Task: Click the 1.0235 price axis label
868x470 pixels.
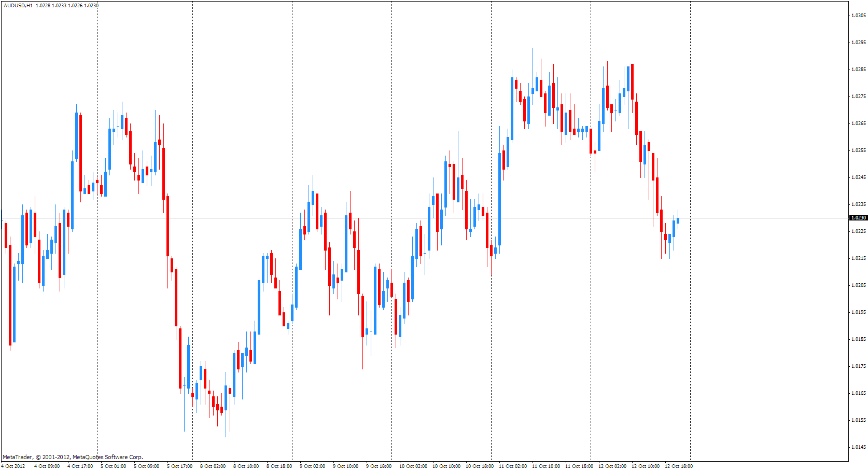Action: (x=859, y=204)
